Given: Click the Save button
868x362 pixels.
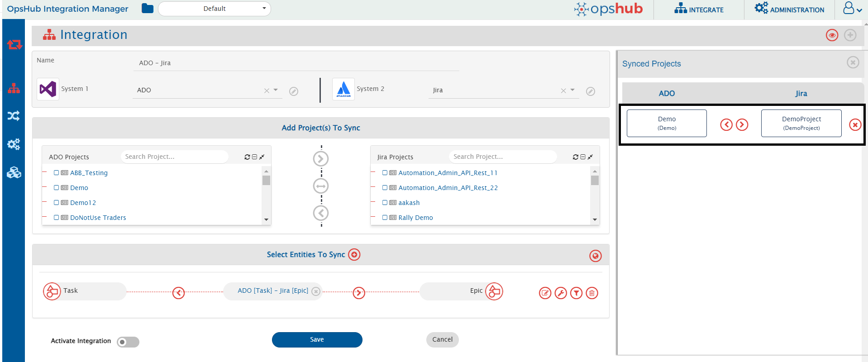Looking at the screenshot, I should click(317, 340).
